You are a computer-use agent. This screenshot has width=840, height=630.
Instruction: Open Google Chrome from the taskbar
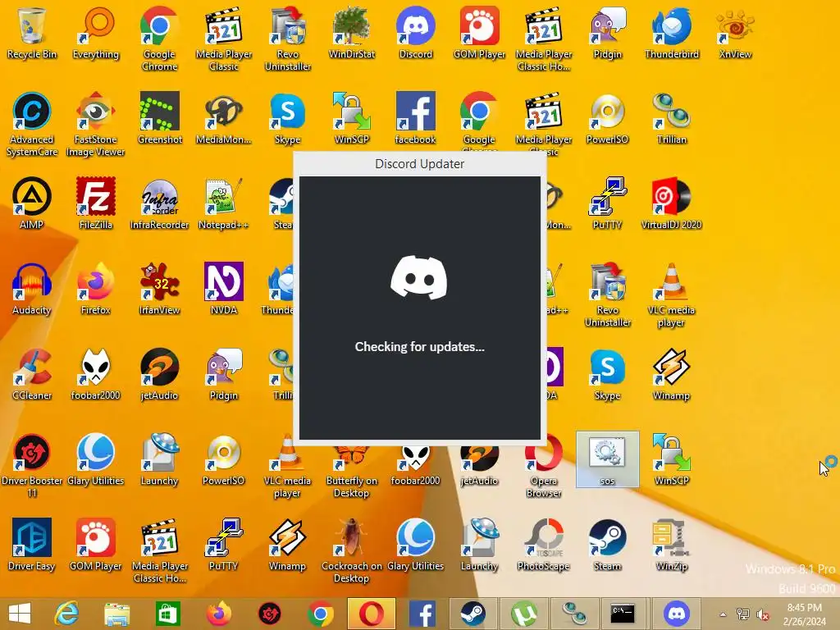pyautogui.click(x=321, y=614)
